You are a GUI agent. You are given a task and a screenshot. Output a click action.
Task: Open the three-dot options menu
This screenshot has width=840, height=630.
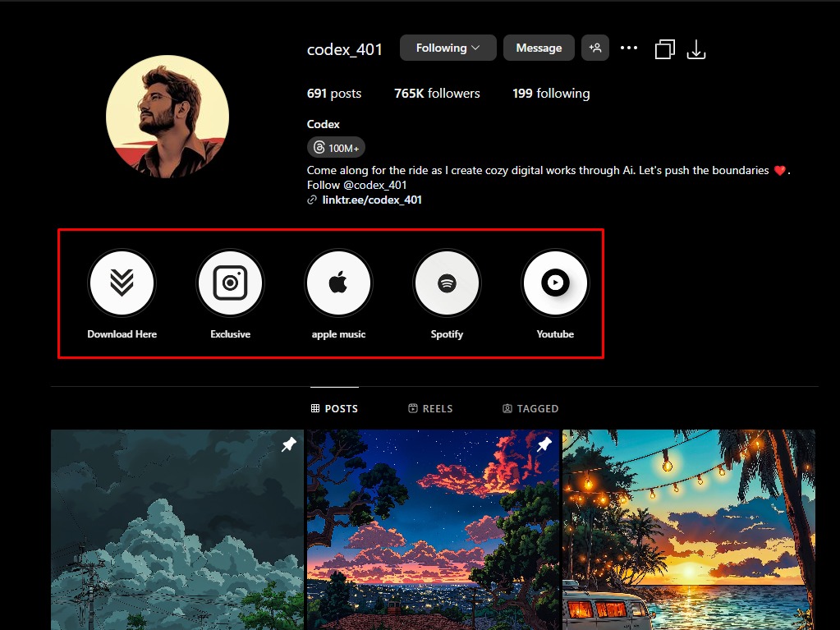tap(628, 48)
